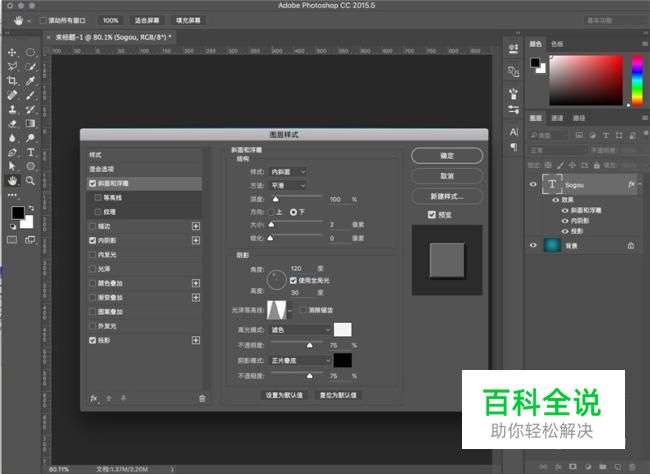
Task: Select the Zoom tool
Action: coord(30,180)
